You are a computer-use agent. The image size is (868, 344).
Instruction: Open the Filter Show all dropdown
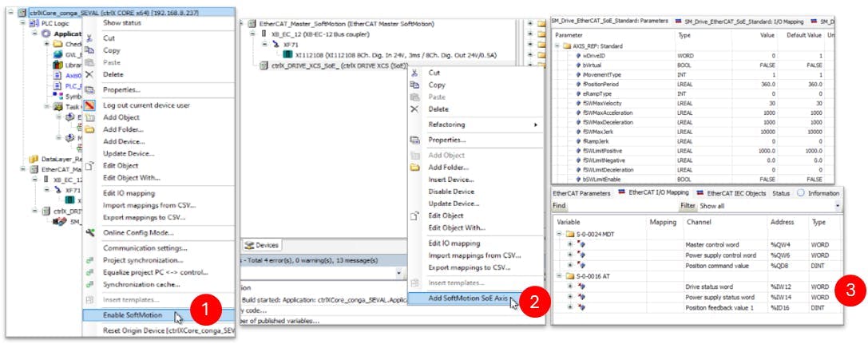(837, 206)
